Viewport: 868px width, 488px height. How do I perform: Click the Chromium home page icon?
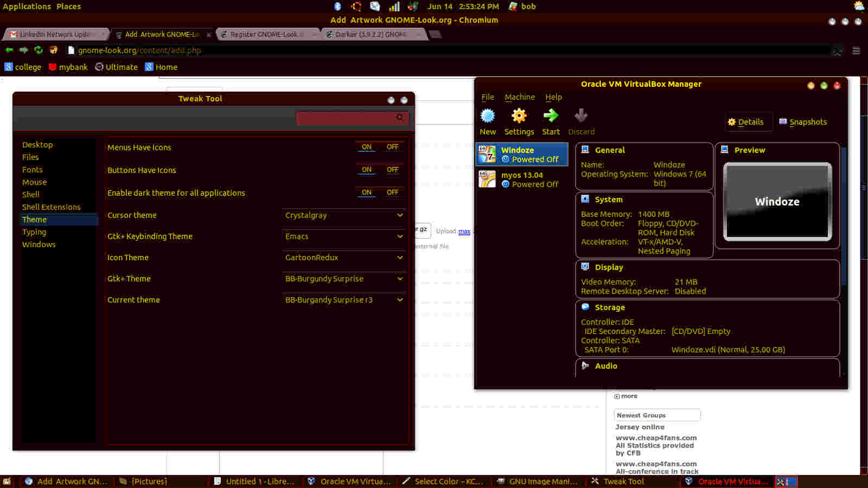[x=53, y=50]
